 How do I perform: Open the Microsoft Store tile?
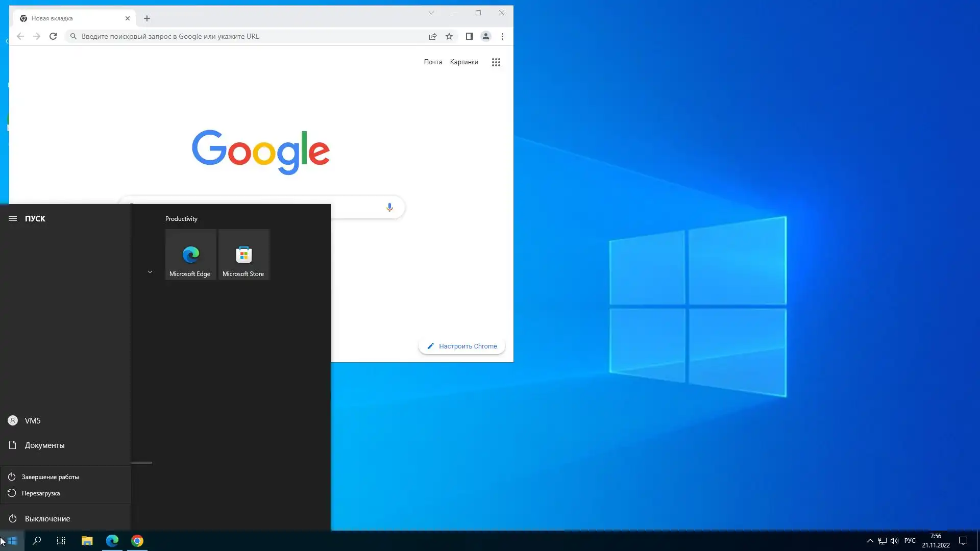243,255
